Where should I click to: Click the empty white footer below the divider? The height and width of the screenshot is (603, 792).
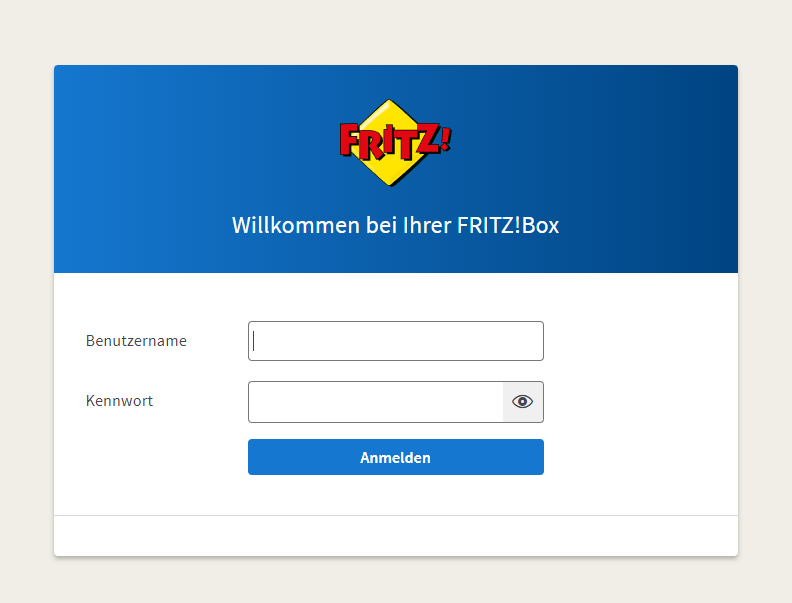point(395,536)
